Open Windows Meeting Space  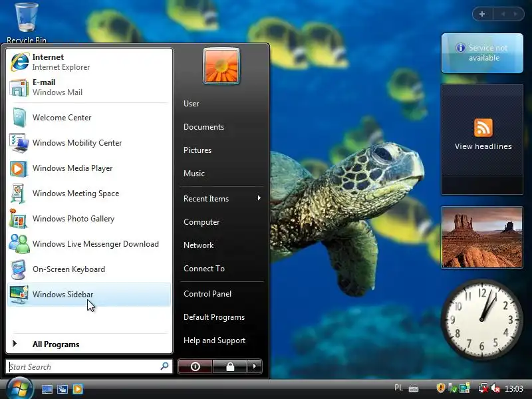pos(89,194)
